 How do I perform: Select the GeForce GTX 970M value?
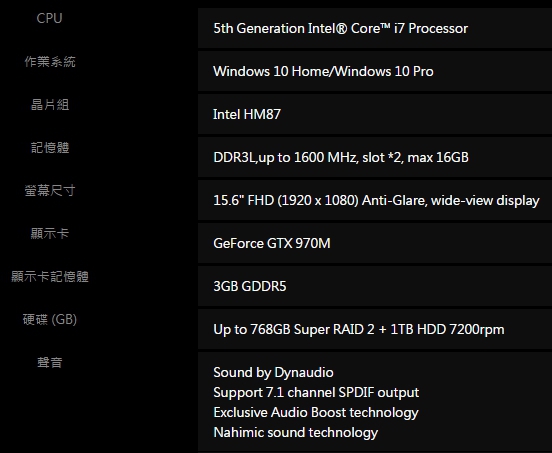point(272,243)
